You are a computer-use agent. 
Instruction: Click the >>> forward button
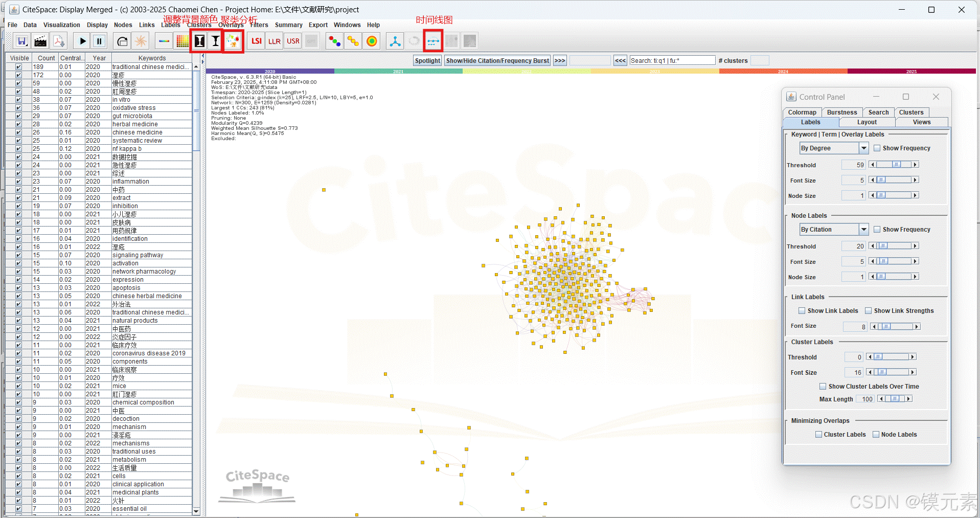pos(560,61)
